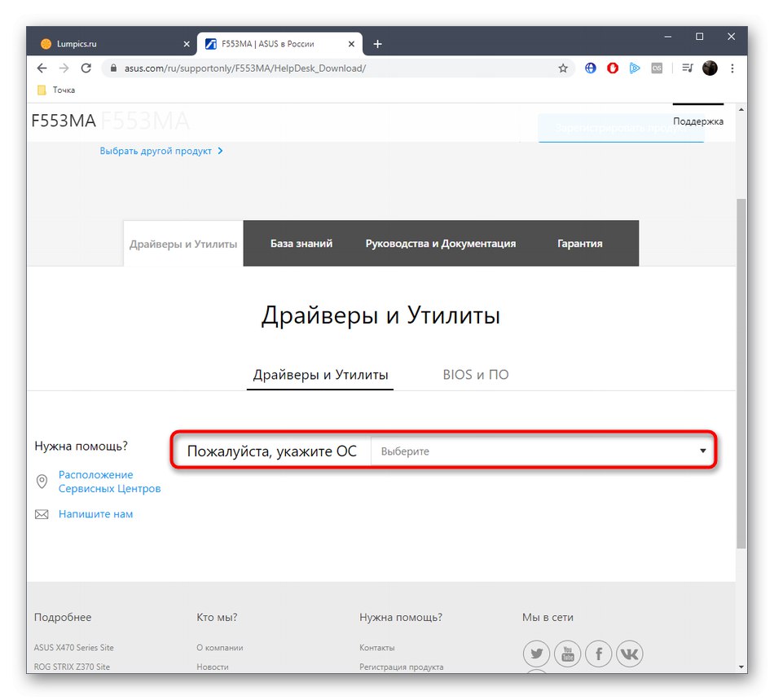Click the envelope icon beside Напишите нам
Viewport: 774px width, 700px height.
42,513
